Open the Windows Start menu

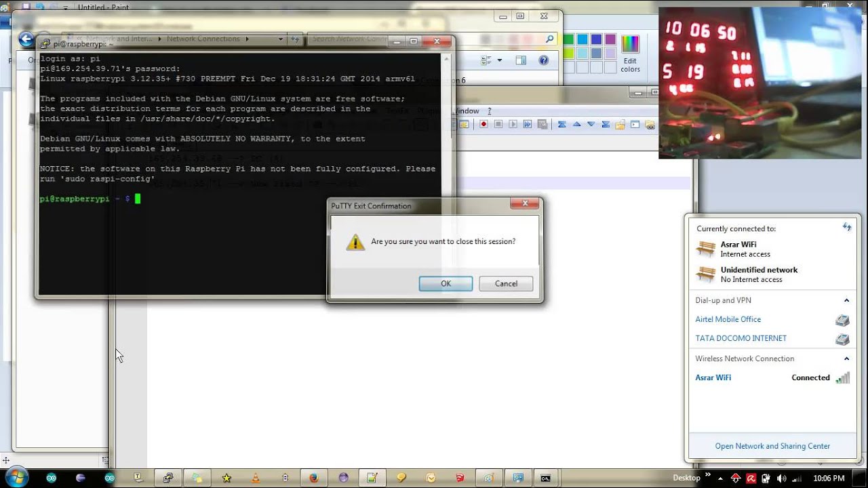16,476
